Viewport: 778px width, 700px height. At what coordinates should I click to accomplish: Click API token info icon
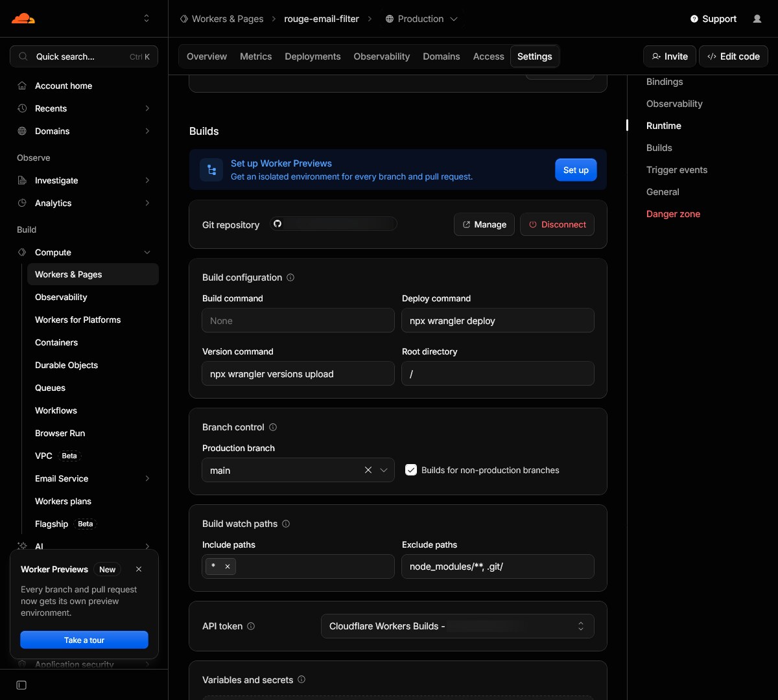click(x=251, y=626)
